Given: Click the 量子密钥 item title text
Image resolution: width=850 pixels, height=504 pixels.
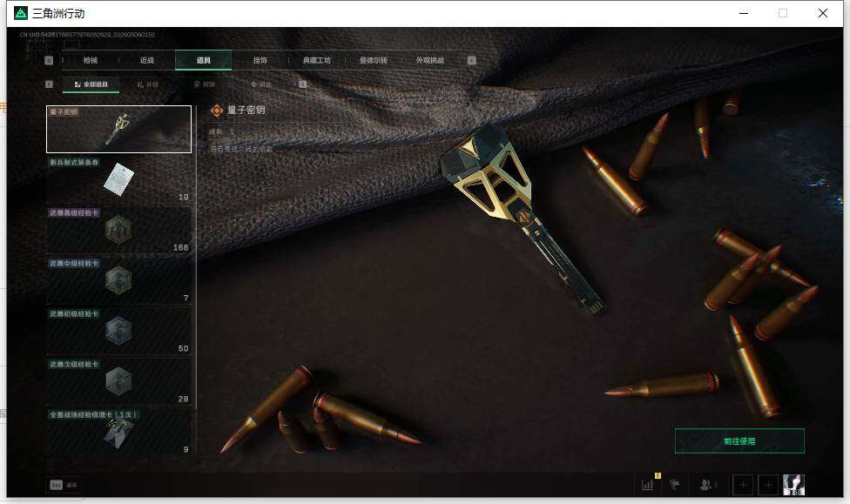Looking at the screenshot, I should [x=246, y=110].
